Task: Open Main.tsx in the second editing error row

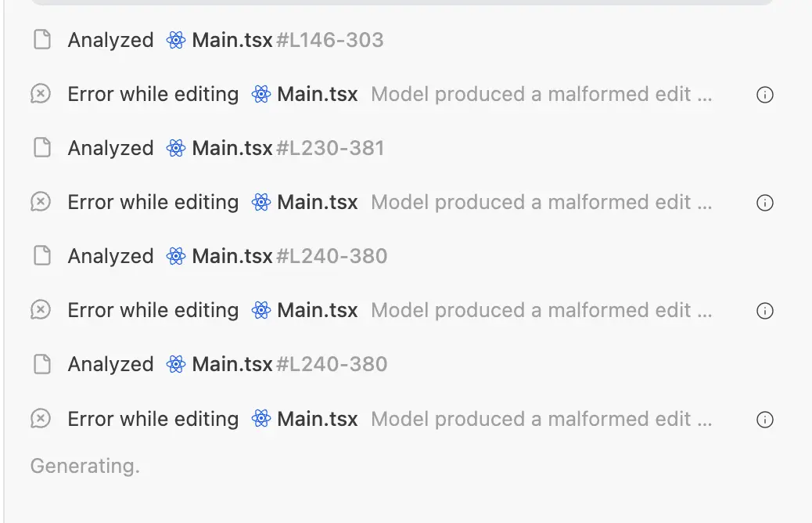Action: point(317,202)
